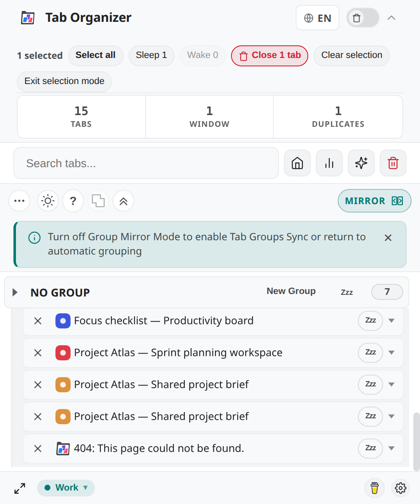The height and width of the screenshot is (504, 420).
Task: Click the Sleep 1 button
Action: [x=151, y=55]
